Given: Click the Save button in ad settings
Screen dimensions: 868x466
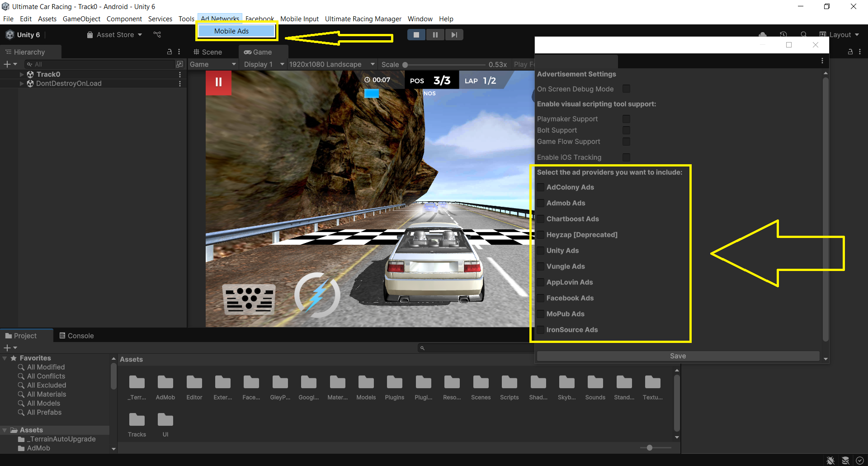Looking at the screenshot, I should pyautogui.click(x=678, y=356).
